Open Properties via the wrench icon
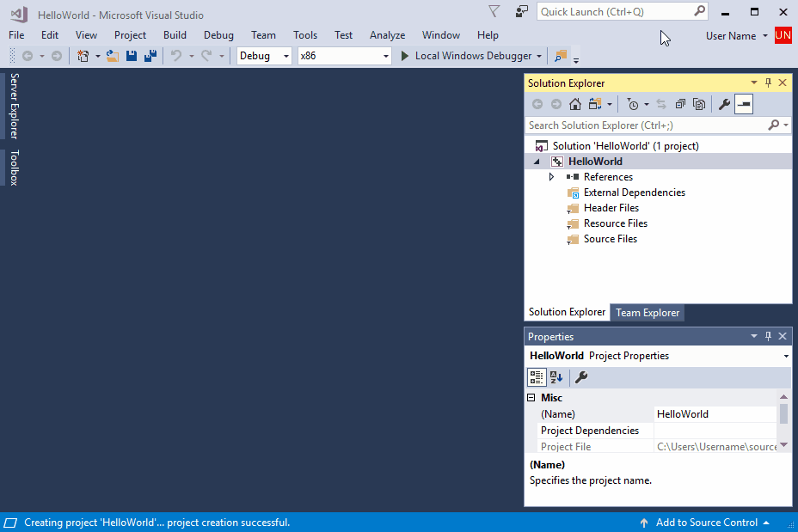The height and width of the screenshot is (532, 798). pyautogui.click(x=725, y=103)
